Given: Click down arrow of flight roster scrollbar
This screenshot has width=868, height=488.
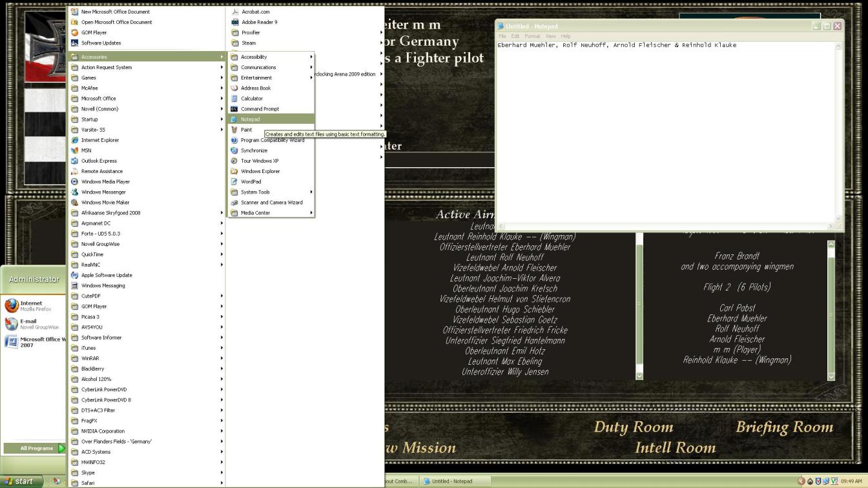Looking at the screenshot, I should pos(831,376).
